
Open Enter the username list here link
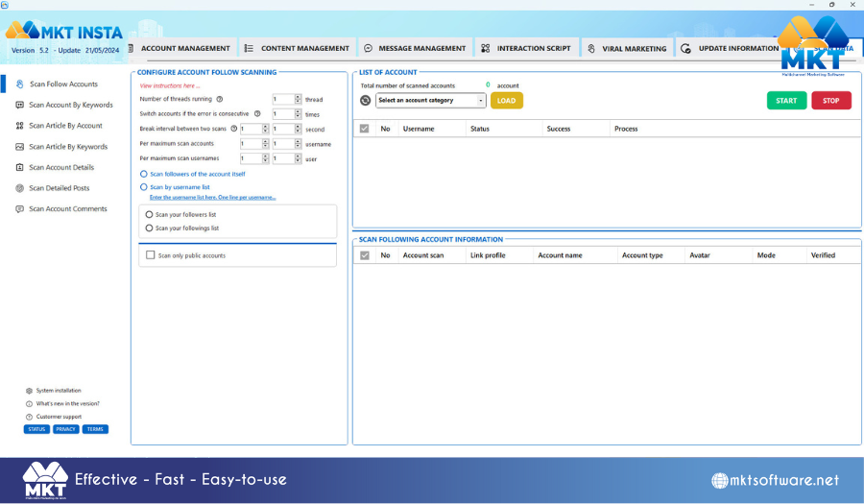click(213, 197)
